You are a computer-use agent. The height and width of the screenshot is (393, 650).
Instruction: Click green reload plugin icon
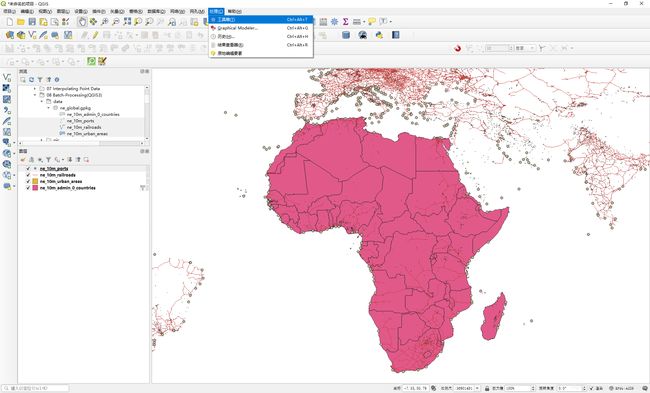(91, 61)
